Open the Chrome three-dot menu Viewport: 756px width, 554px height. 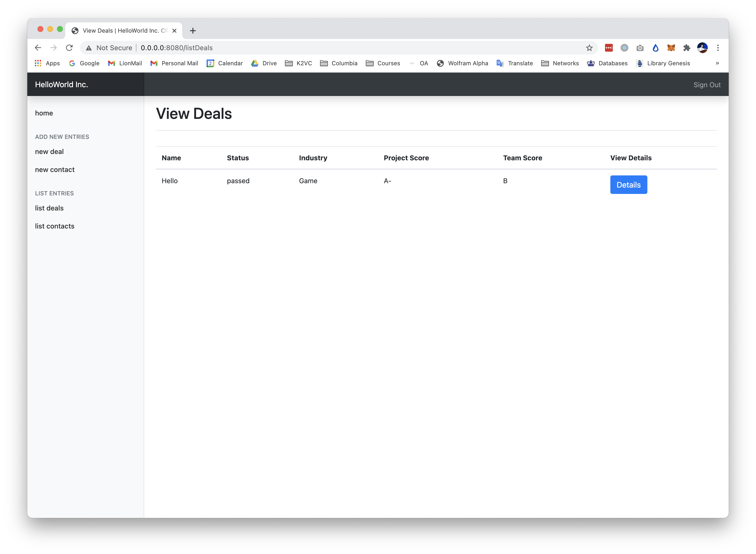coord(718,48)
